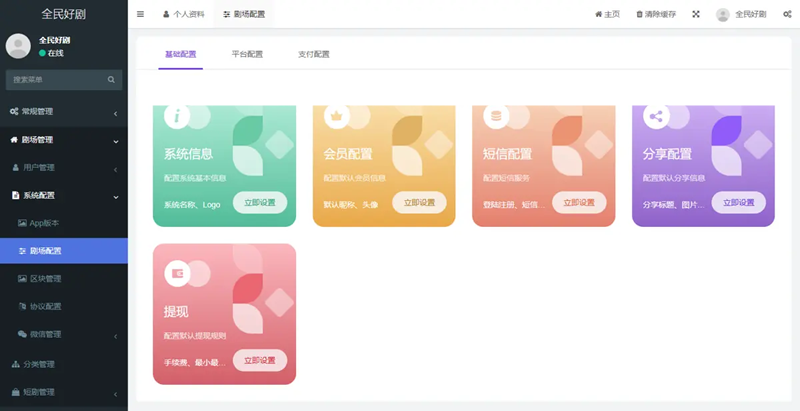Switch to the 支付配置 tab
Screen dimensions: 800x411
point(313,54)
